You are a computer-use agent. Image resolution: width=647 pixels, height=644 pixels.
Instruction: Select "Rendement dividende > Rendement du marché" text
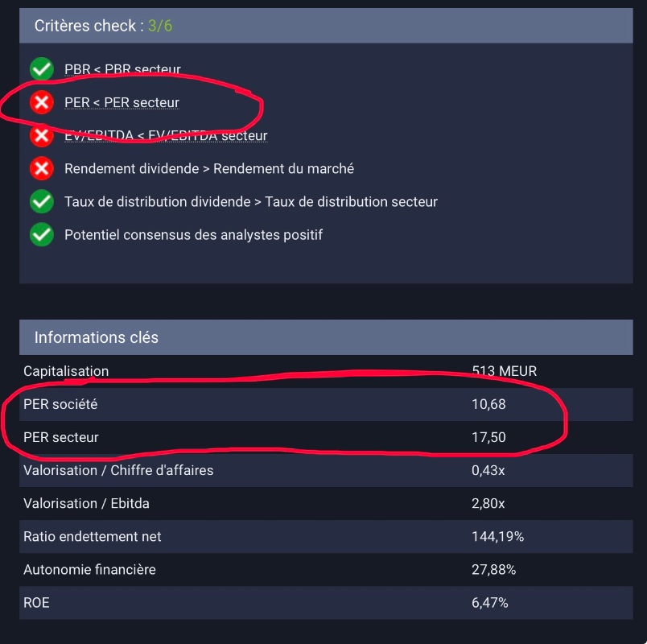click(x=209, y=169)
